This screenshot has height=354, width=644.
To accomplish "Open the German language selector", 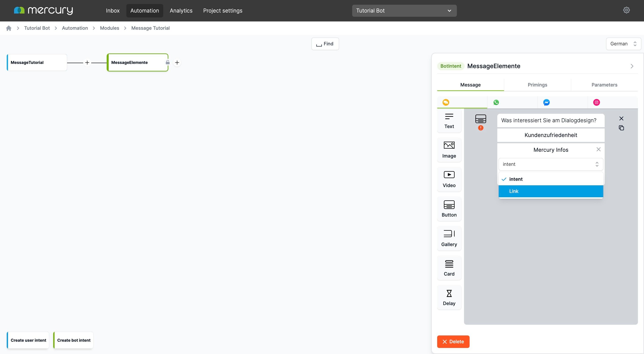I will pyautogui.click(x=623, y=44).
